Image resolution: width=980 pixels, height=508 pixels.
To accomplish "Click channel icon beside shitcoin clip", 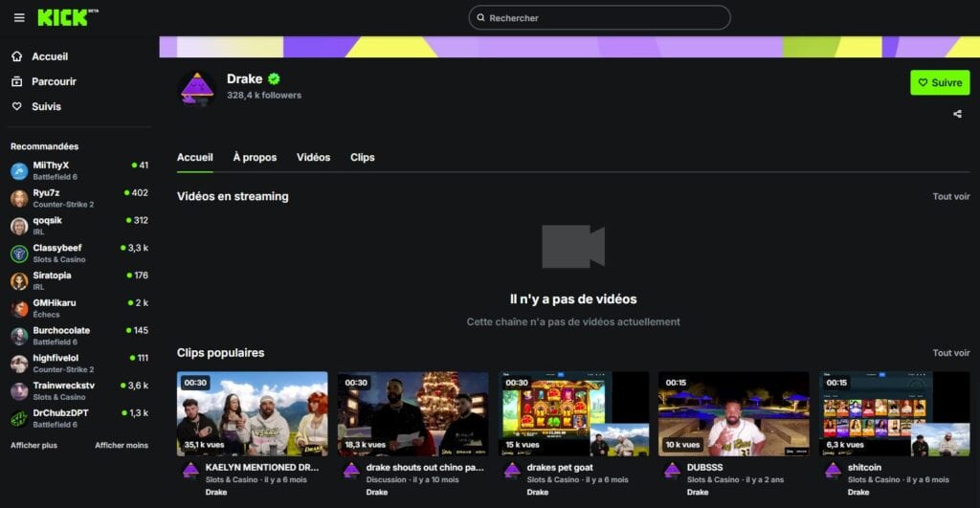I will [x=834, y=471].
